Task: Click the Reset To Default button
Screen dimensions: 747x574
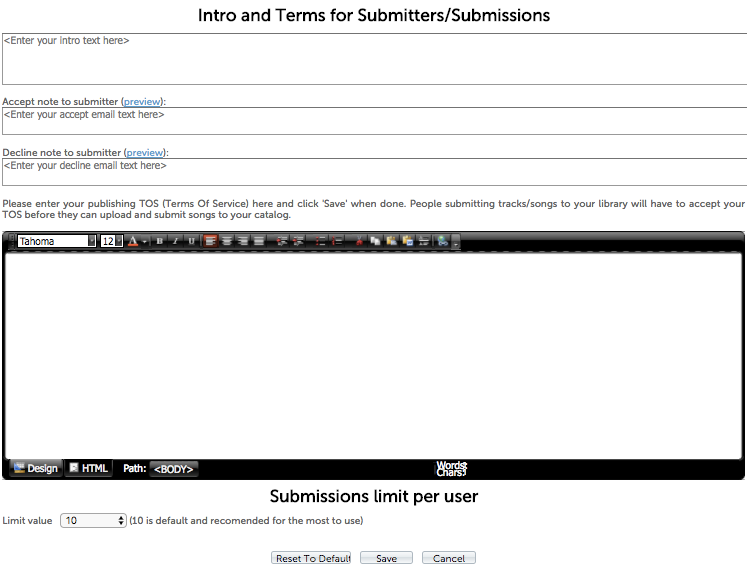Action: tap(311, 559)
